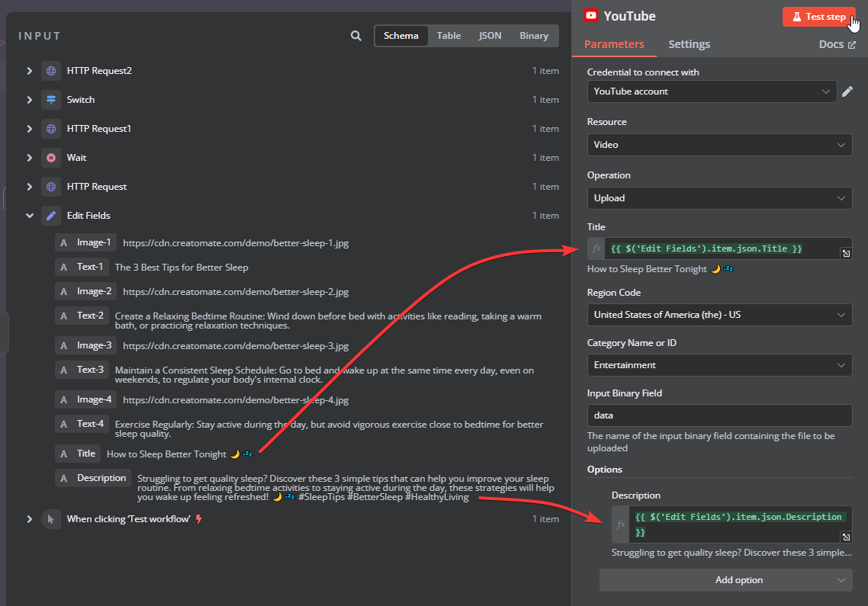Switch to the JSON view tab

coord(490,35)
